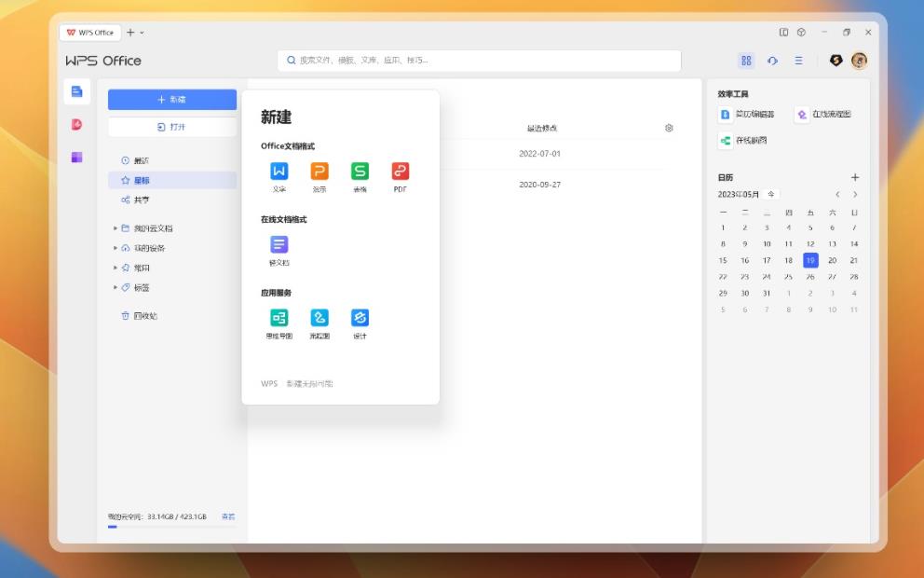The width and height of the screenshot is (924, 578).
Task: Select the blue documents icon in left rail
Action: 76,91
